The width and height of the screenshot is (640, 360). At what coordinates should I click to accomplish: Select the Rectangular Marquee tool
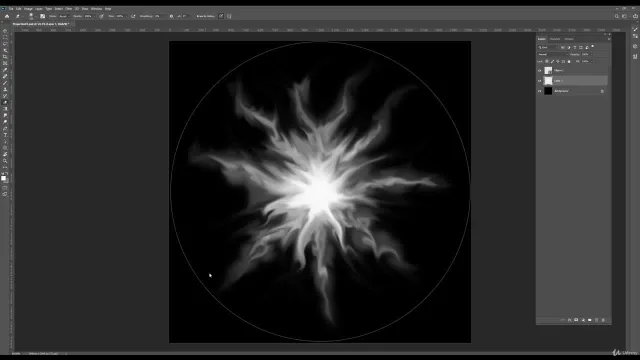pos(5,37)
